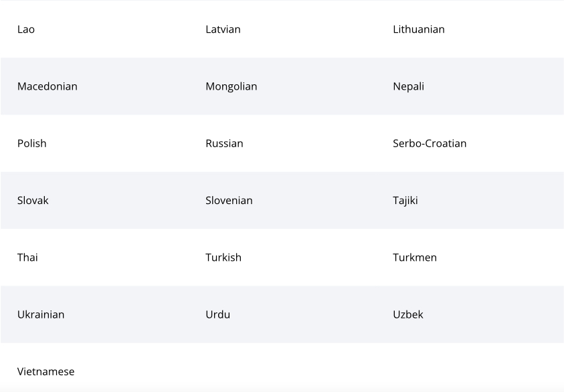Click the Mongolian language entry
Screen dimensions: 564x392
pos(231,86)
